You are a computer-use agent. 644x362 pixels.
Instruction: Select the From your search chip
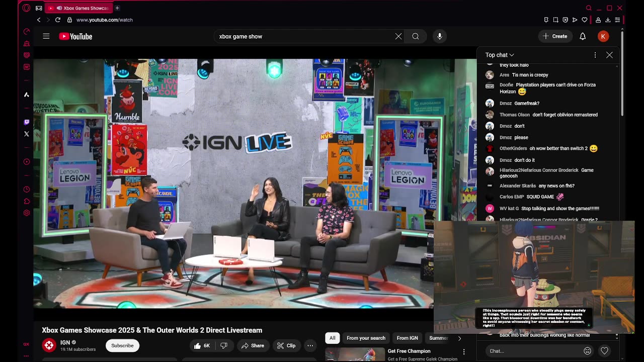(366, 338)
